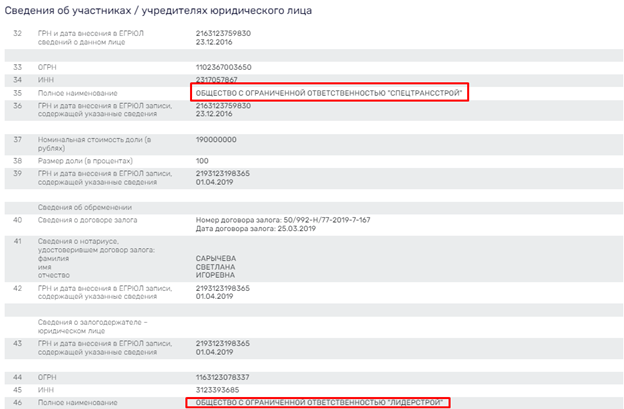Click date 23.12.2016 in row 32
This screenshot has width=624, height=409.
coord(214,42)
